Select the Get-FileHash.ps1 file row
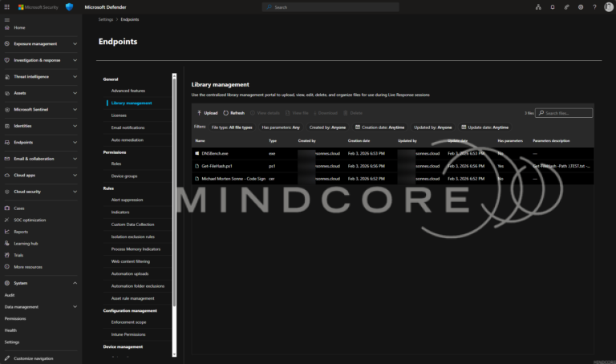This screenshot has height=364, width=616. coord(393,166)
